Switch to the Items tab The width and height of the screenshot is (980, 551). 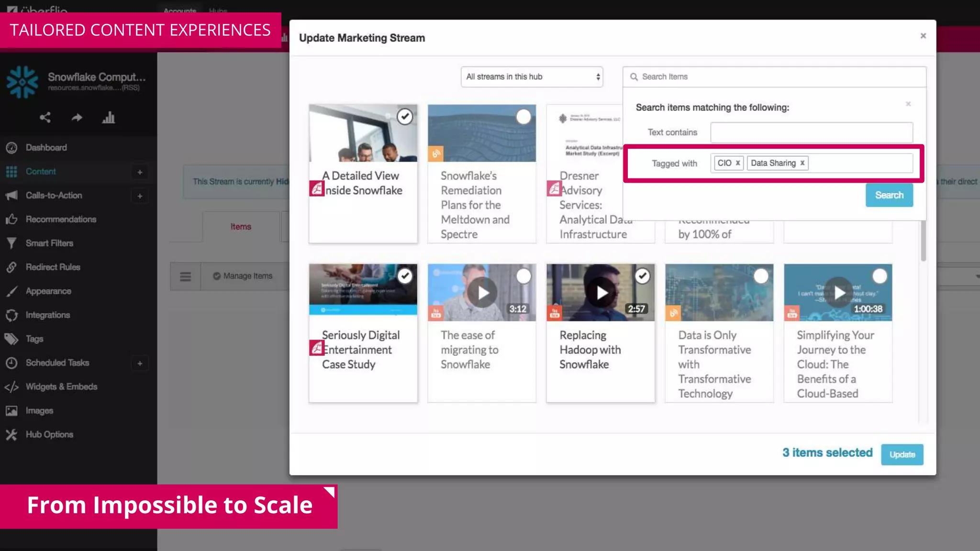coord(241,227)
